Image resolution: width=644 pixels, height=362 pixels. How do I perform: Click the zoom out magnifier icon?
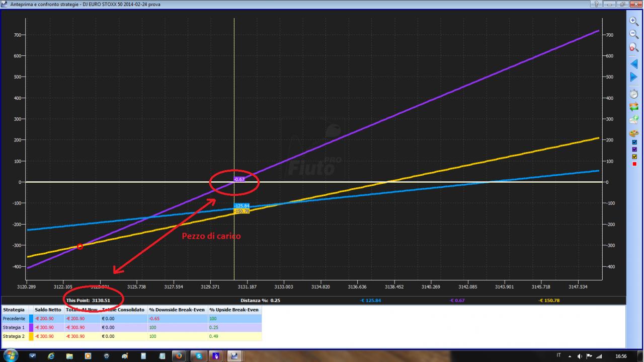point(634,35)
